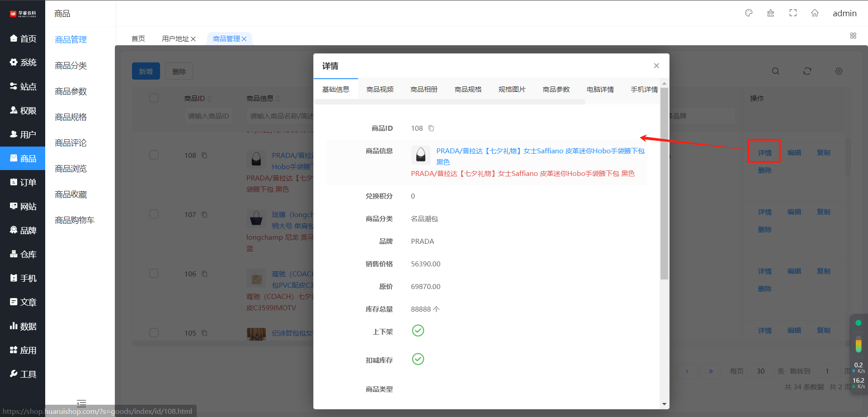
Task: Click the theme palette icon in header
Action: [749, 13]
